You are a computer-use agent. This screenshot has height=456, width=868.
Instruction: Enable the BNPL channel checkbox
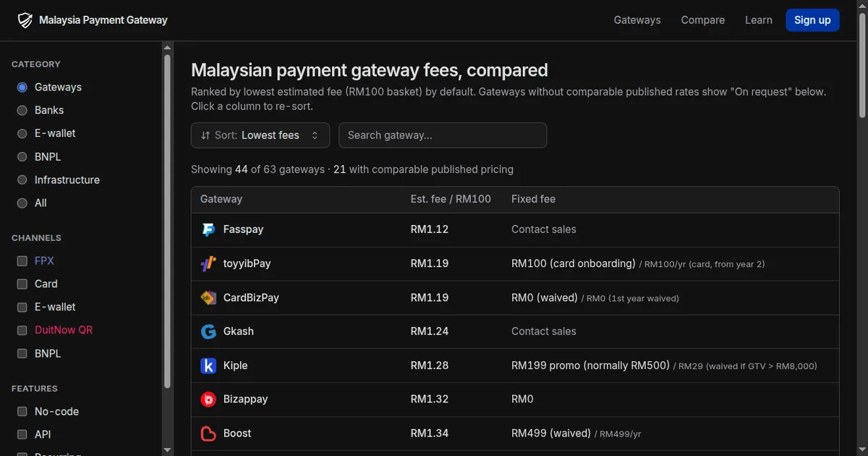point(22,353)
